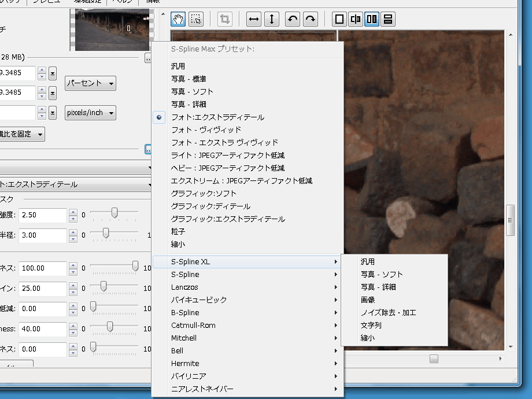This screenshot has height=399, width=532.
Task: Select the rectangular marquee selection tool
Action: coord(196,19)
